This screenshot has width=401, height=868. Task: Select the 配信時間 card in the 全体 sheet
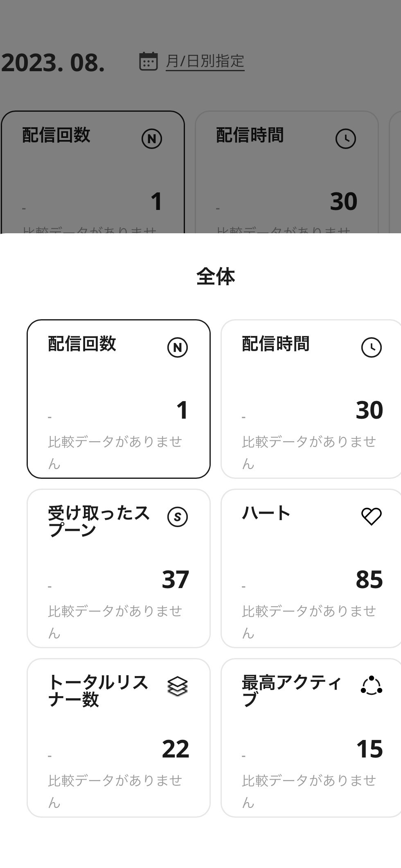click(x=311, y=399)
